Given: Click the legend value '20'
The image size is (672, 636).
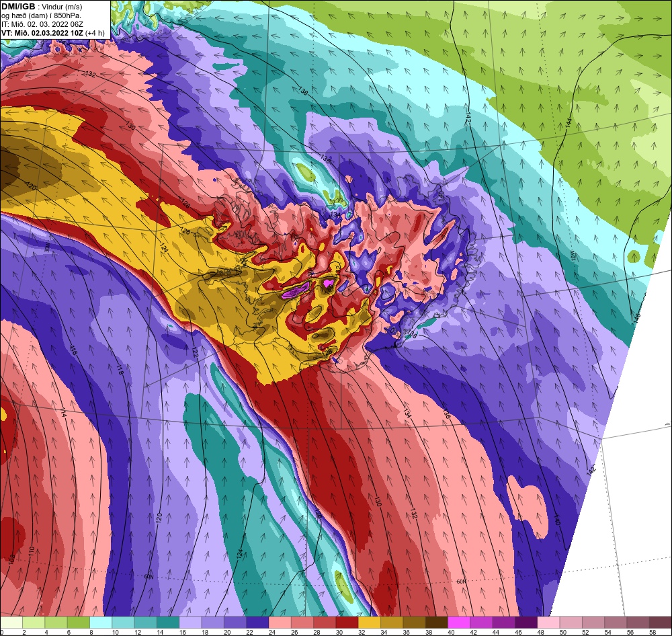Looking at the screenshot, I should pyautogui.click(x=227, y=632).
